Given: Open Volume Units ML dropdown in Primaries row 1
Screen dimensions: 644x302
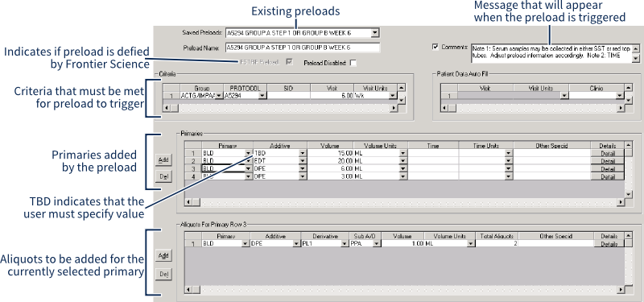Looking at the screenshot, I should pyautogui.click(x=403, y=153).
